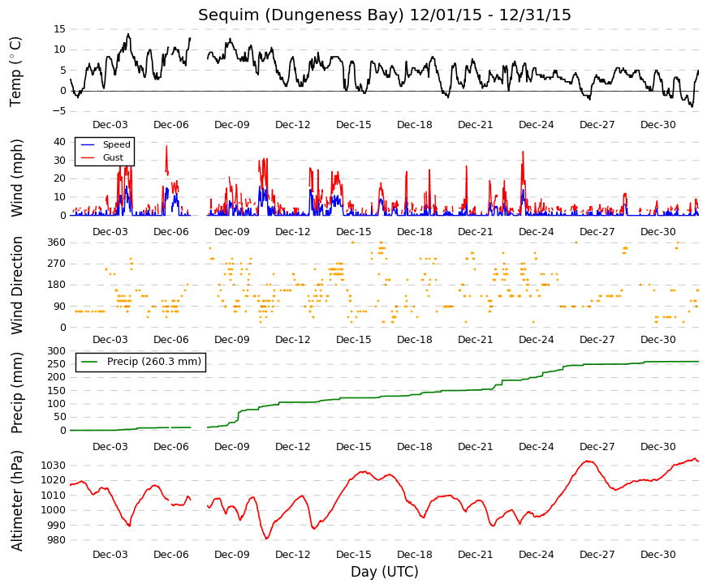
Task: Click the blue Speed legend line
Action: tap(88, 144)
